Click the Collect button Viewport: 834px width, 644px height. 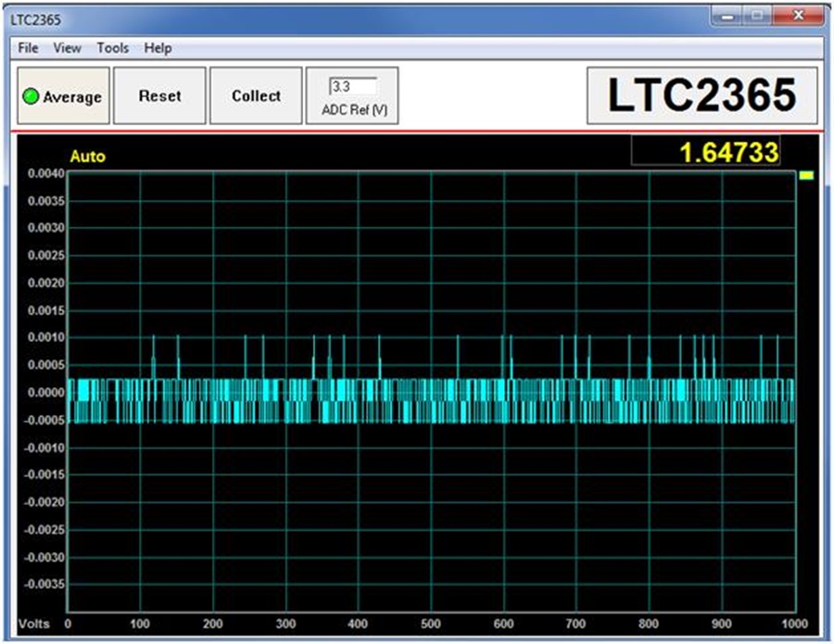click(x=256, y=95)
